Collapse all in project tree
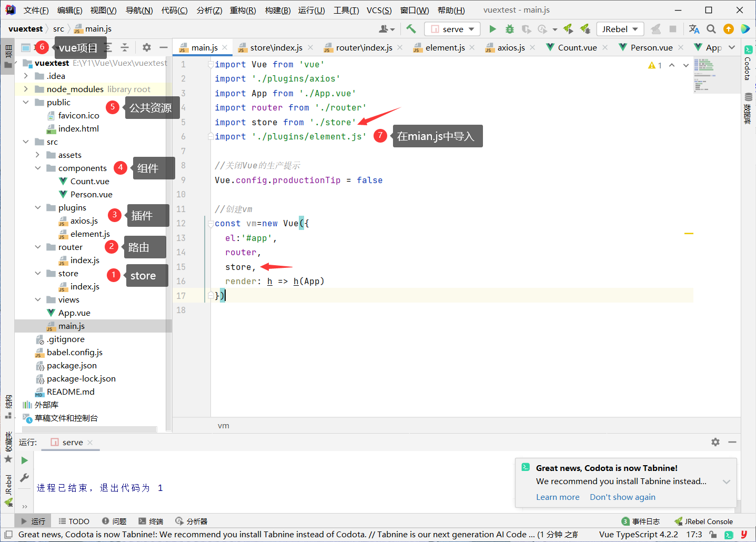Screen dimensions: 756x542 [125, 47]
